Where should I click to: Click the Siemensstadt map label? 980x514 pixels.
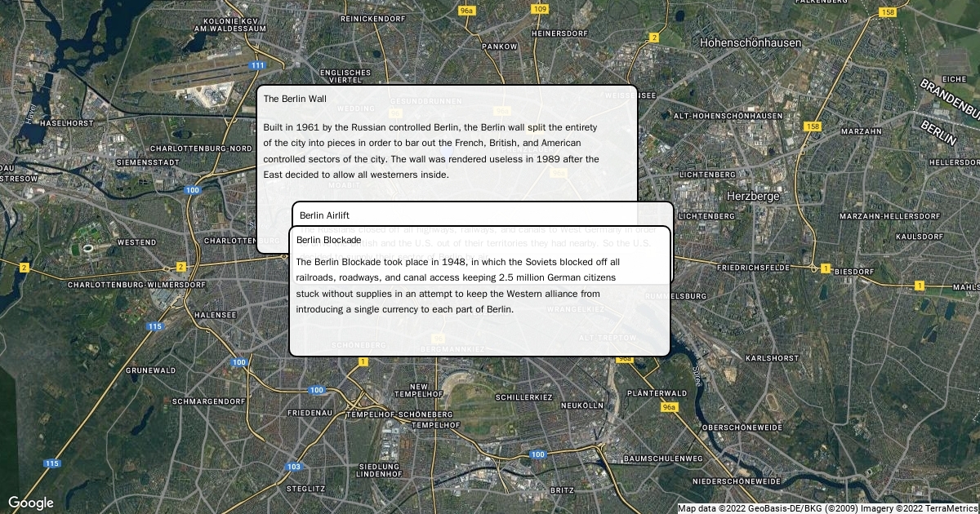click(x=147, y=162)
